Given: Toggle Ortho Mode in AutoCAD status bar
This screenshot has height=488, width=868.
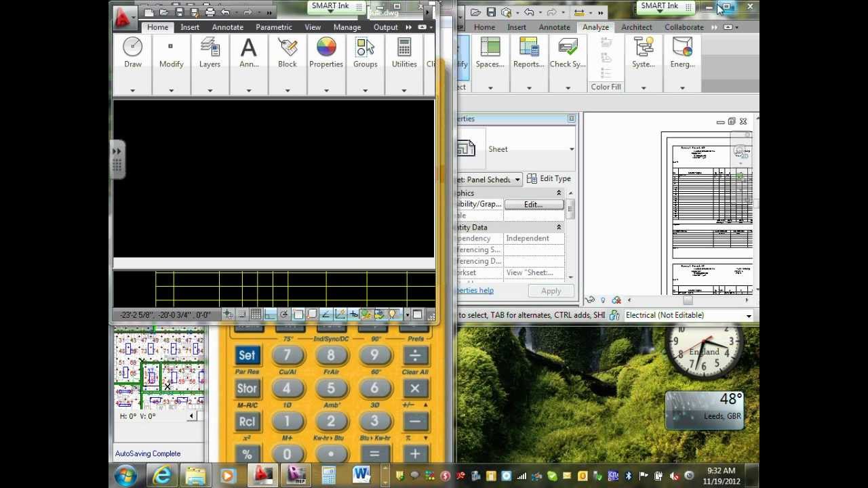Looking at the screenshot, I should tap(270, 314).
